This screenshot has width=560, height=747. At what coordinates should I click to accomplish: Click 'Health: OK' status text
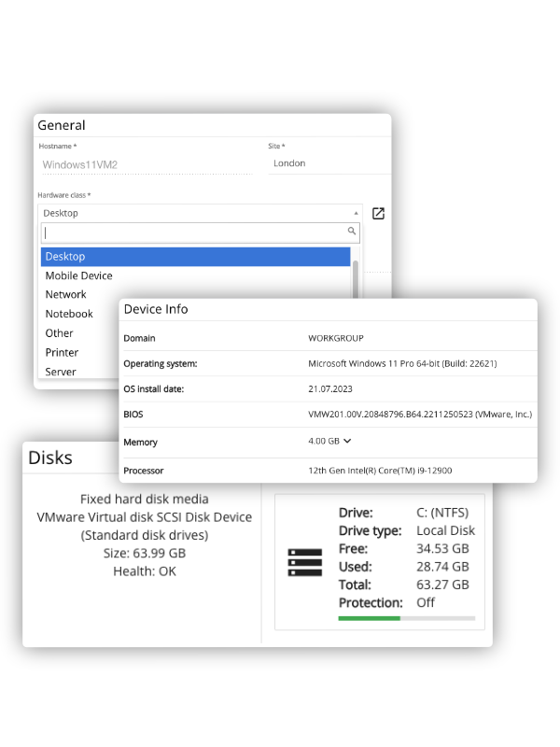point(145,571)
